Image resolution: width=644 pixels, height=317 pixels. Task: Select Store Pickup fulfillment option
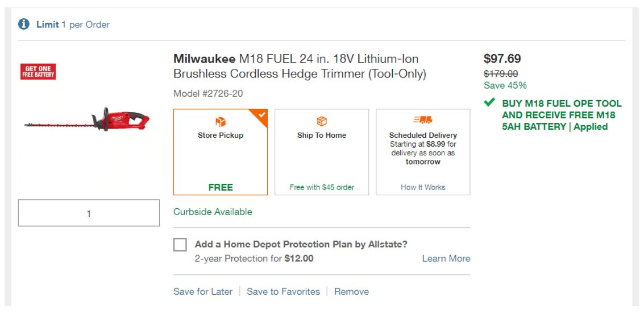pyautogui.click(x=221, y=152)
